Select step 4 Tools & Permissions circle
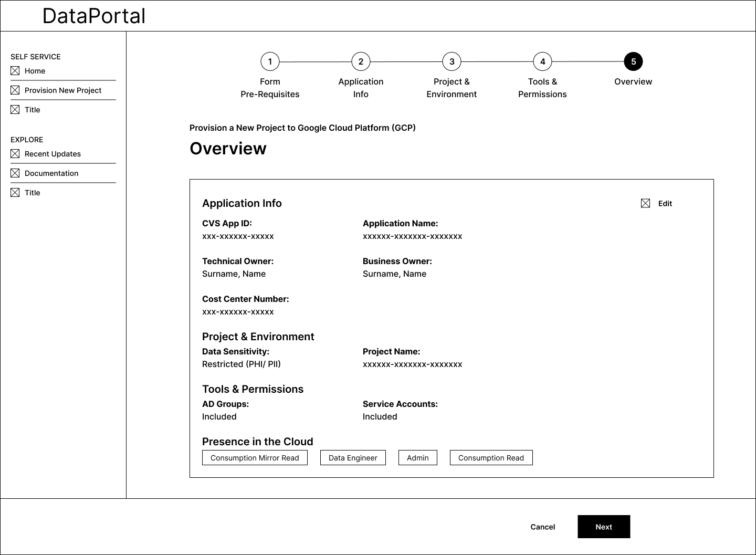 pyautogui.click(x=542, y=61)
